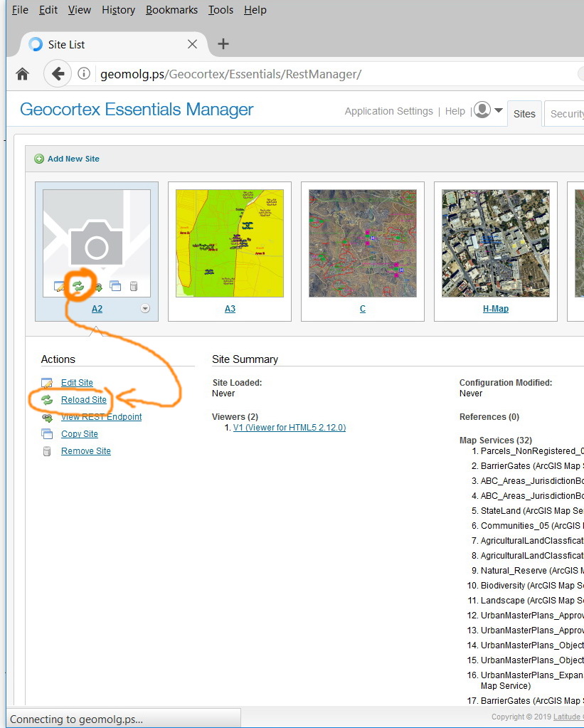Screen dimensions: 584x728
Task: Click the 'Biodiversity' map service entry
Action: 531,586
